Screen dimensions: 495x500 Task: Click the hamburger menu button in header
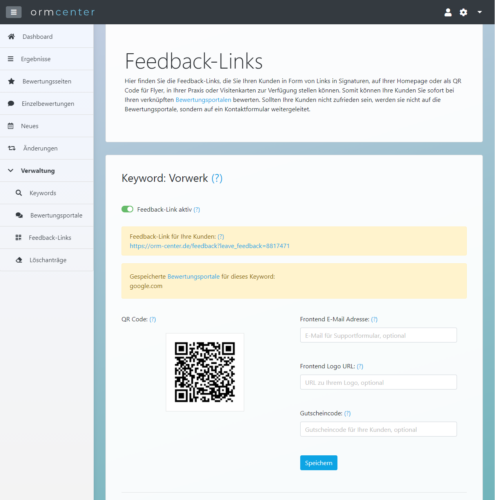pyautogui.click(x=14, y=12)
